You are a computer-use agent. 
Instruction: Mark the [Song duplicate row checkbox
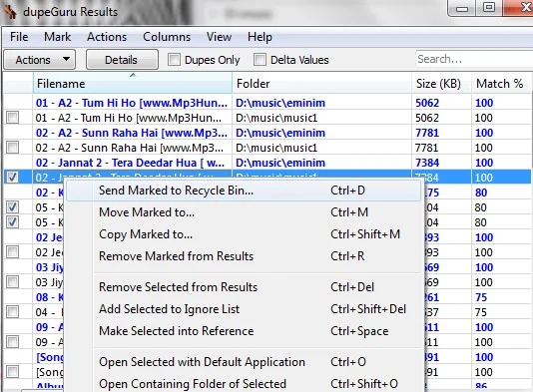13,372
